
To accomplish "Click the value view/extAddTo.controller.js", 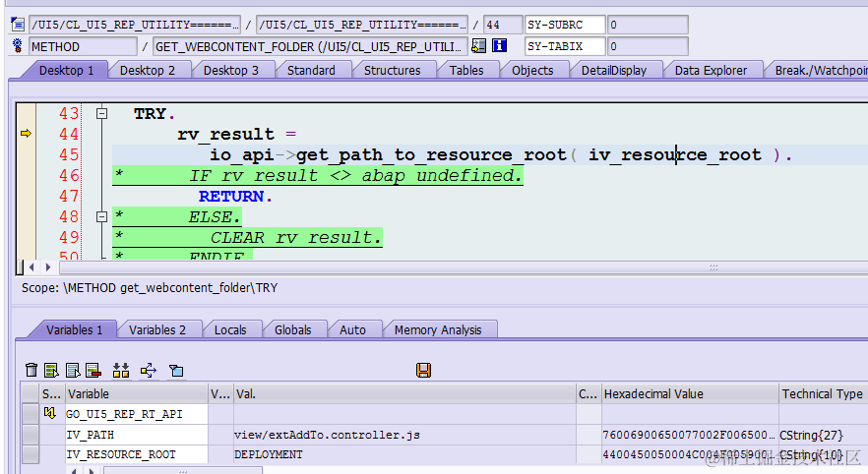I will [x=327, y=435].
